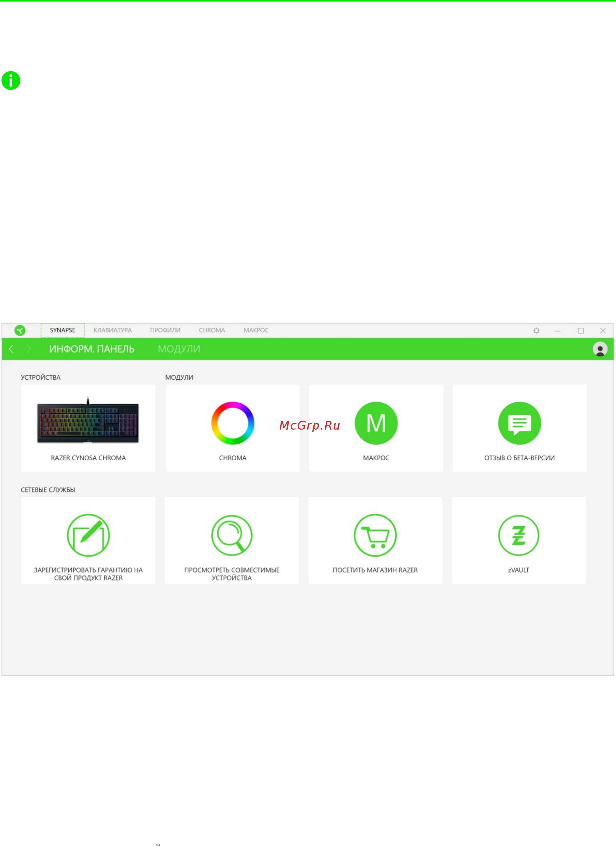Select the Модули subtab
Viewport: 616px width, 850px height.
click(x=179, y=349)
